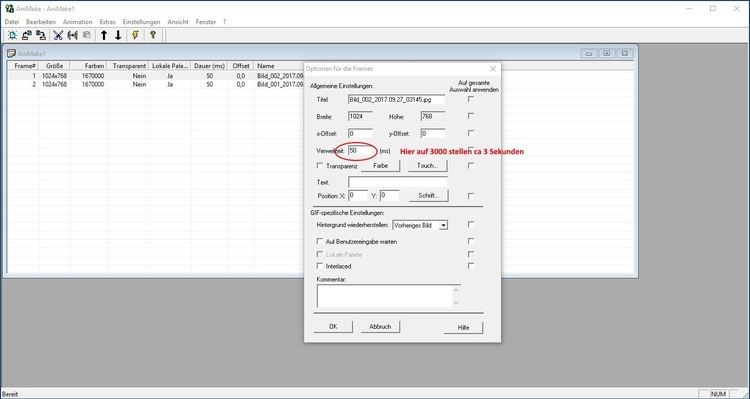Click the Transparent column header

128,66
